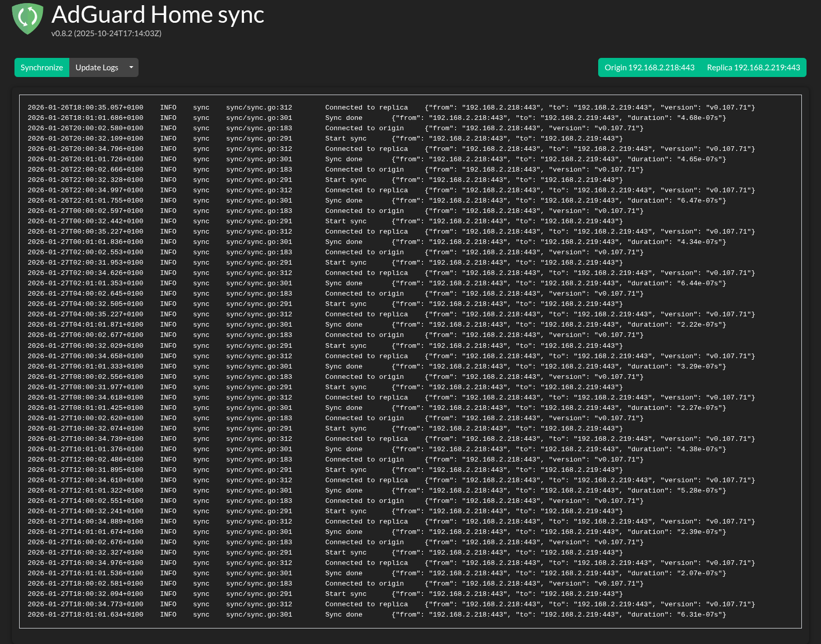821x644 pixels.
Task: Click log timestamp 2026-01-26T20:00:02.580+0100
Action: click(85, 128)
